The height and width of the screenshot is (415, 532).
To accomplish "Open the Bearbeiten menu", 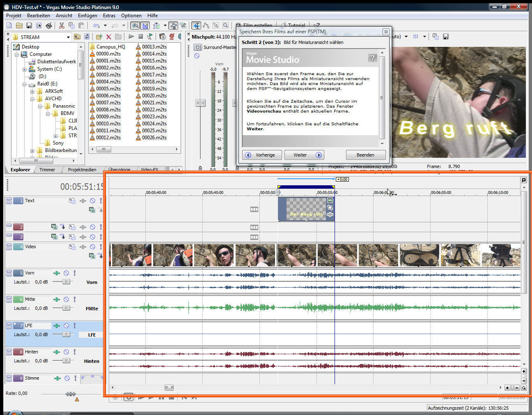I will point(39,16).
